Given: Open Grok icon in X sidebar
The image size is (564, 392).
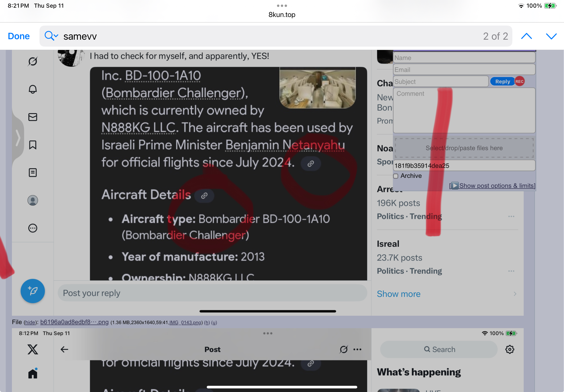Looking at the screenshot, I should point(33,61).
